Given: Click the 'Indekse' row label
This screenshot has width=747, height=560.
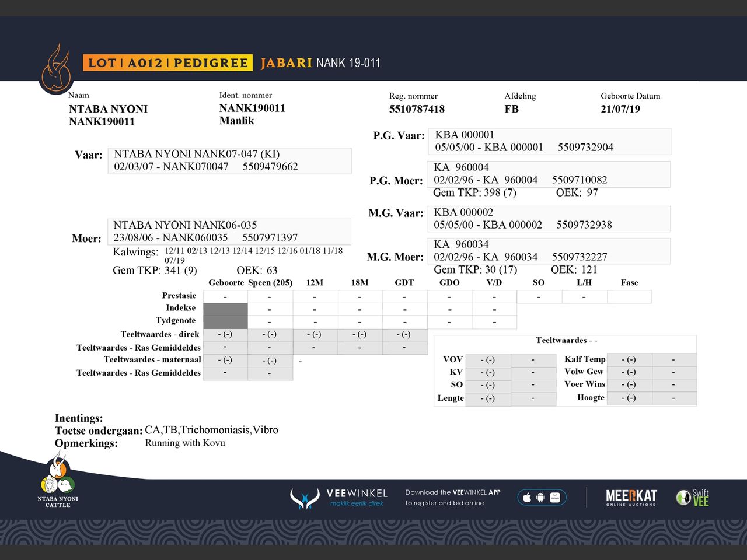Looking at the screenshot, I should point(181,308).
